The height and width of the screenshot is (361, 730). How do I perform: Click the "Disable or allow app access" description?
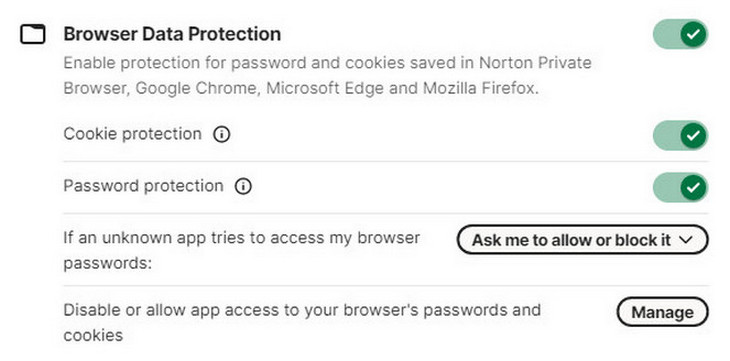(302, 322)
